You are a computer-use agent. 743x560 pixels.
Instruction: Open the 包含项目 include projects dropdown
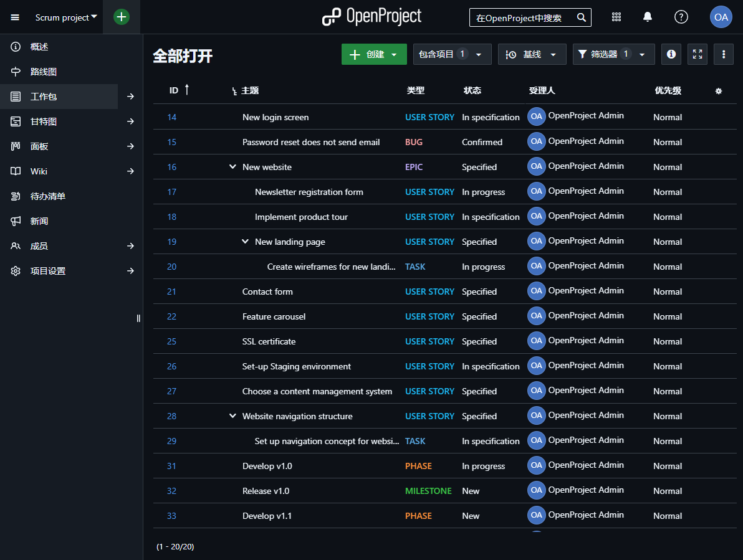coord(452,54)
